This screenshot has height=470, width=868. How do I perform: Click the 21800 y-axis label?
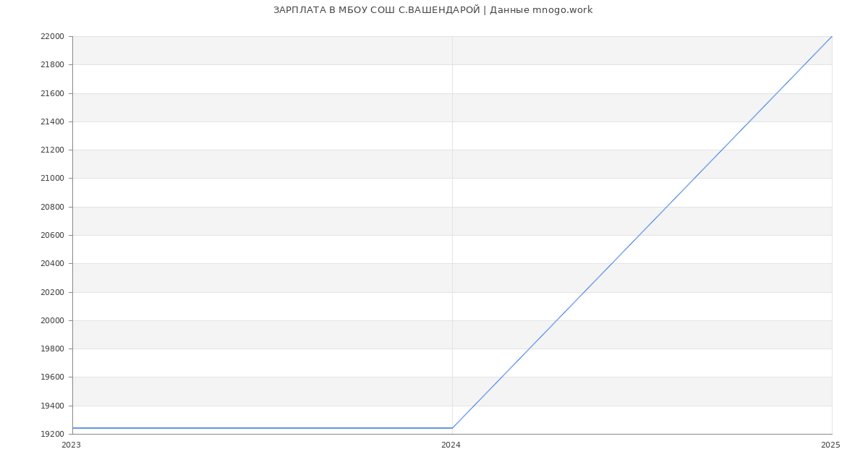point(52,65)
